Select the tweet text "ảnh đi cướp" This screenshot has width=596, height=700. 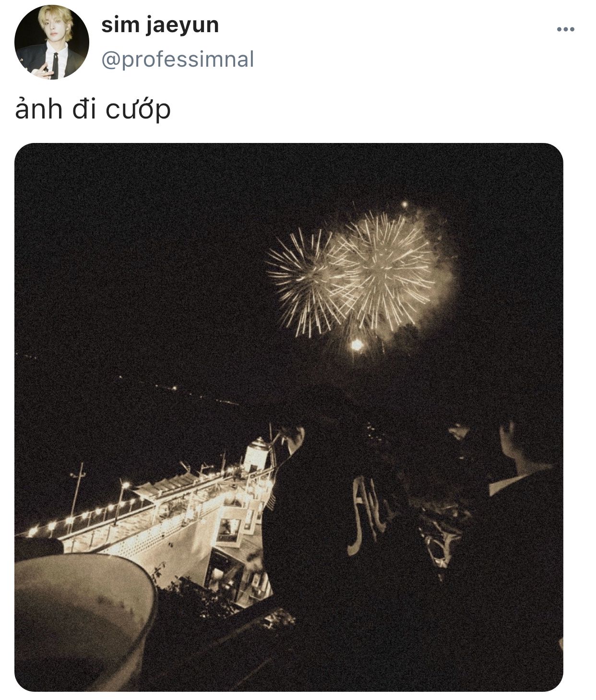(x=93, y=109)
